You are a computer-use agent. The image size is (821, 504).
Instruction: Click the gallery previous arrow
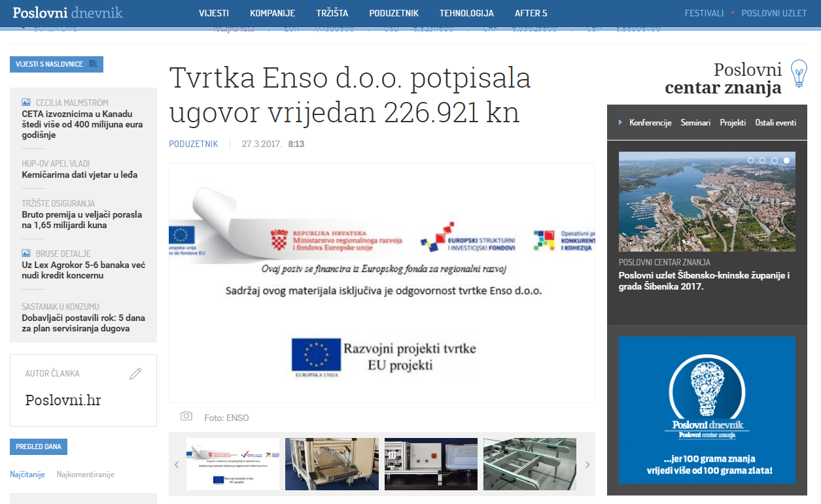pos(177,465)
